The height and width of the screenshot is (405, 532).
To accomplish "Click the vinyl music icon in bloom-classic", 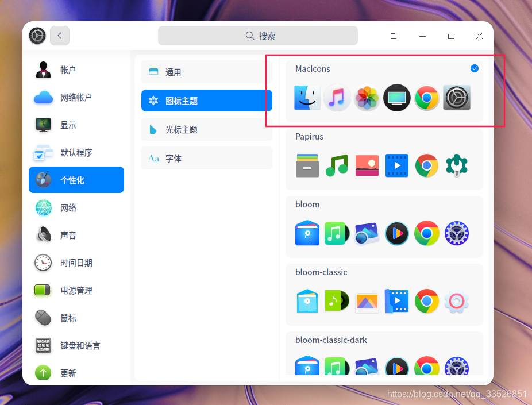I will click(337, 301).
